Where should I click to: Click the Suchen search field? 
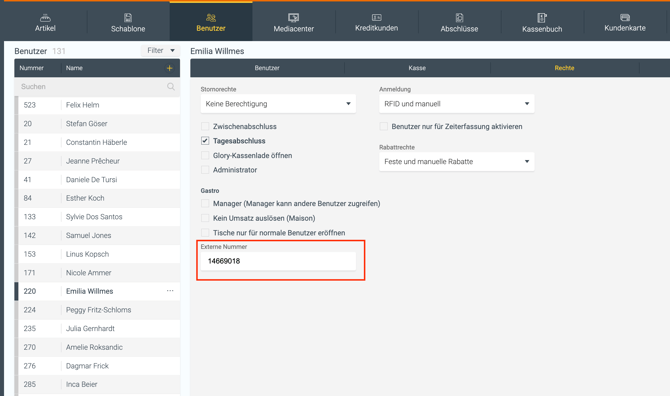pyautogui.click(x=97, y=87)
